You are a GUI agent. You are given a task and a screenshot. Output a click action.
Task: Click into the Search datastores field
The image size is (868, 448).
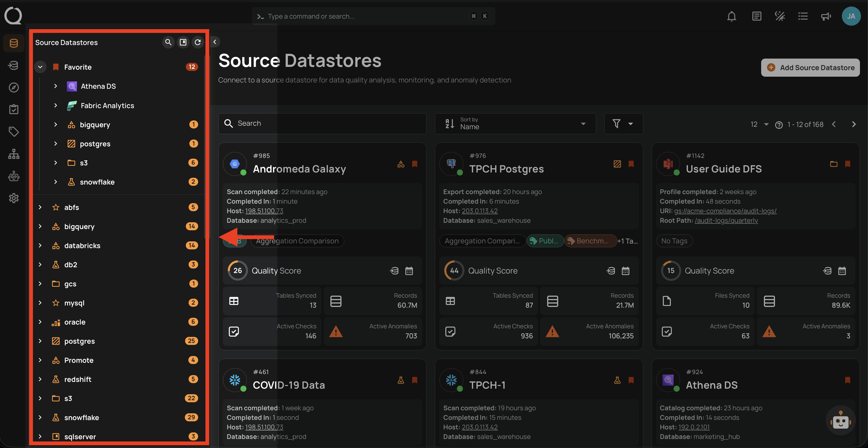point(322,123)
